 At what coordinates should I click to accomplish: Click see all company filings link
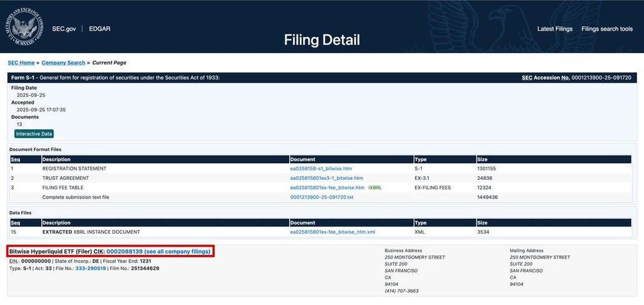[x=177, y=251]
